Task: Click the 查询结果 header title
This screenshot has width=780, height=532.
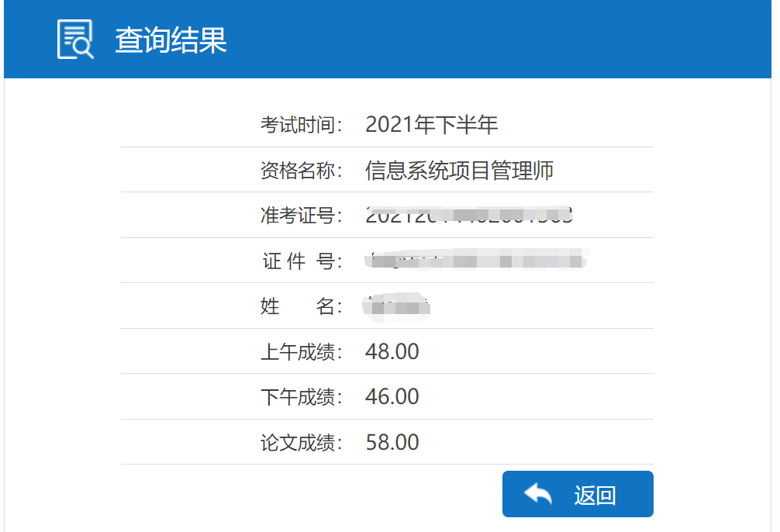Action: point(171,40)
